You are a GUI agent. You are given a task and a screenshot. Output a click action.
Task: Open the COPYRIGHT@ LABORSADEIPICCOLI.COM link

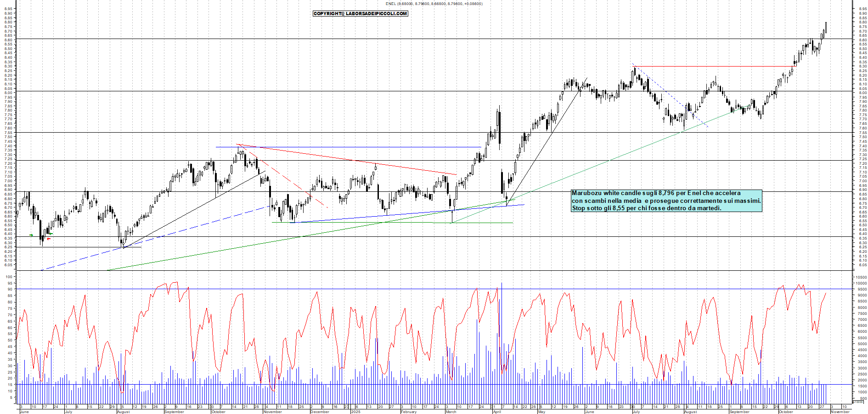click(360, 13)
